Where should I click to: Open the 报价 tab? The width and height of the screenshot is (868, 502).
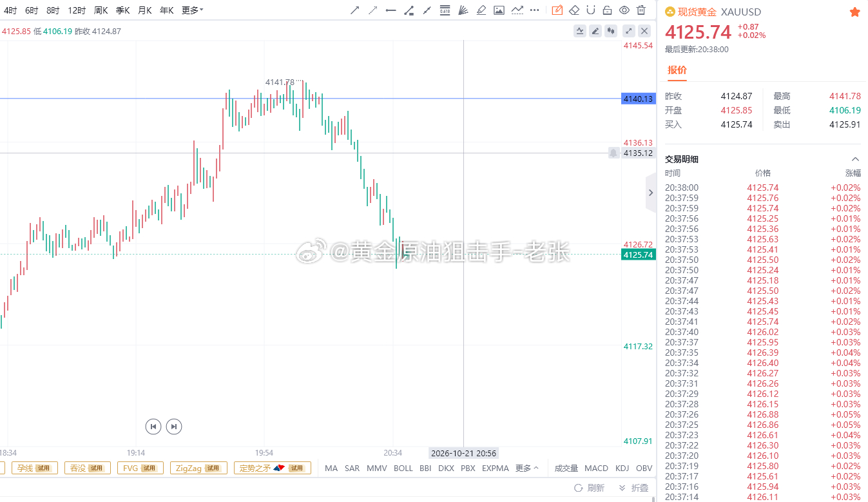click(677, 70)
